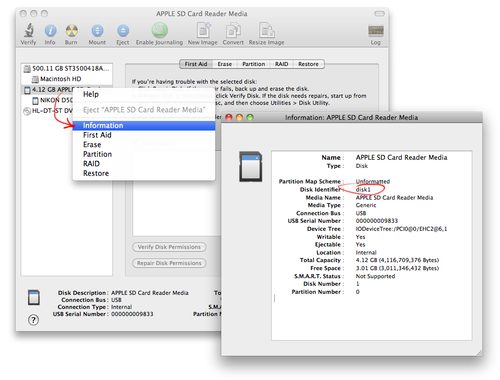Viewport: 500px width, 380px height.
Task: Switch to the RAID tab
Action: [x=282, y=64]
